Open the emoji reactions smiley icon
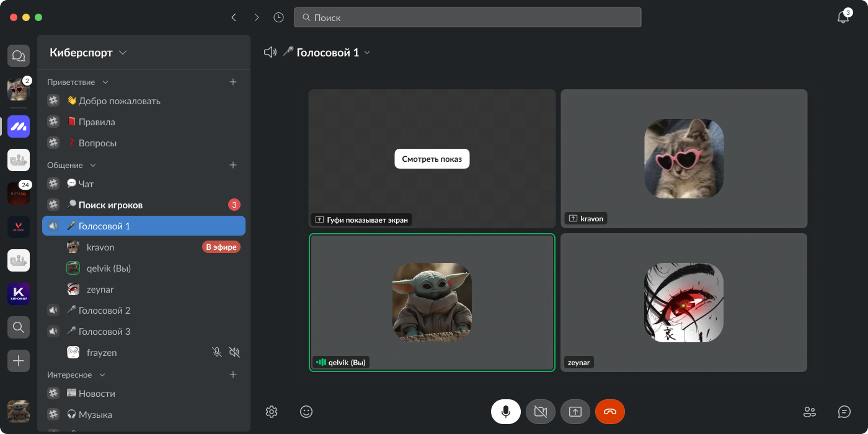The image size is (868, 434). coord(306,412)
